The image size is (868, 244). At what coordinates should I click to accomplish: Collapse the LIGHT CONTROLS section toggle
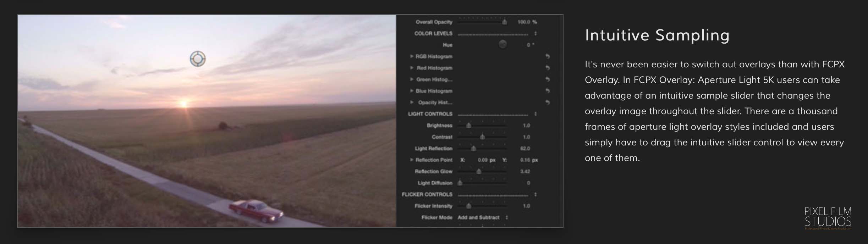pos(535,114)
